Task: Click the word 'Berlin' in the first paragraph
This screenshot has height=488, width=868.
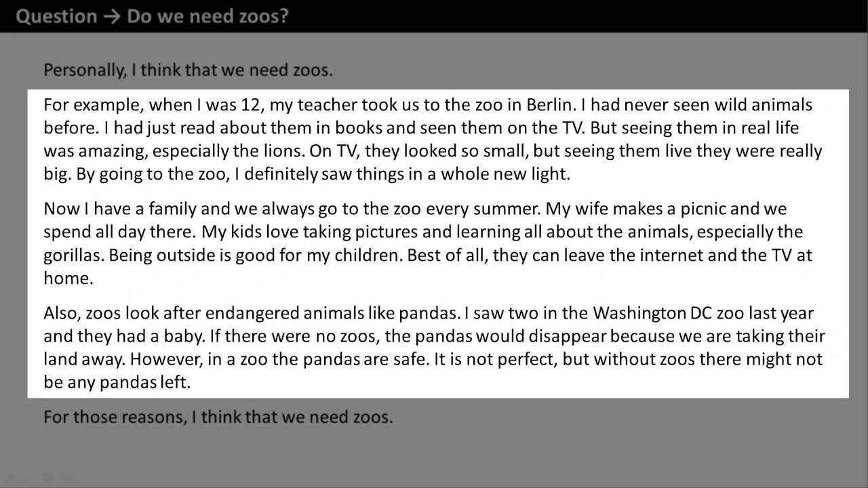Action: (x=551, y=105)
